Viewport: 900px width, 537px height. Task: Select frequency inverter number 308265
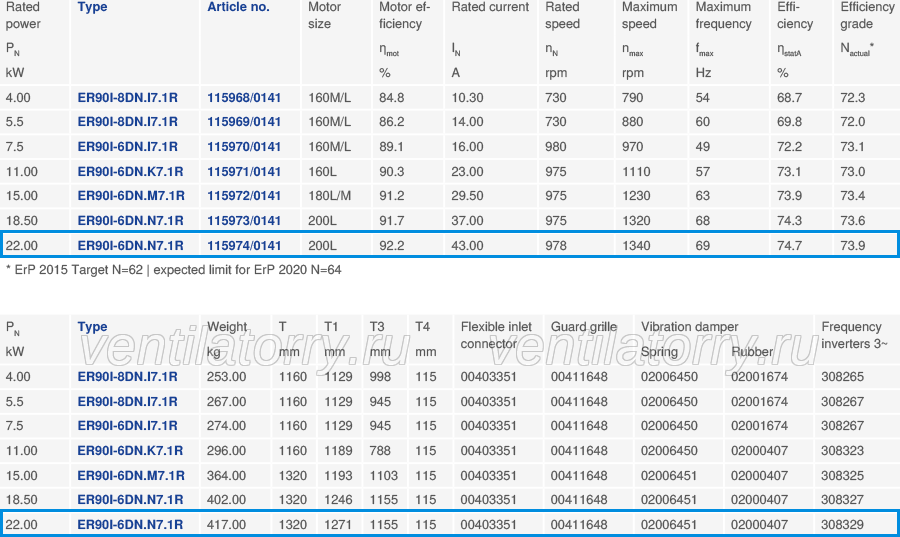click(842, 377)
